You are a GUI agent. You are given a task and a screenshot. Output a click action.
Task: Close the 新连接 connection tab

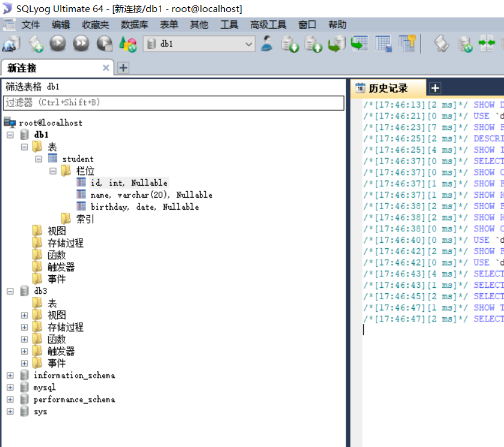pos(106,68)
